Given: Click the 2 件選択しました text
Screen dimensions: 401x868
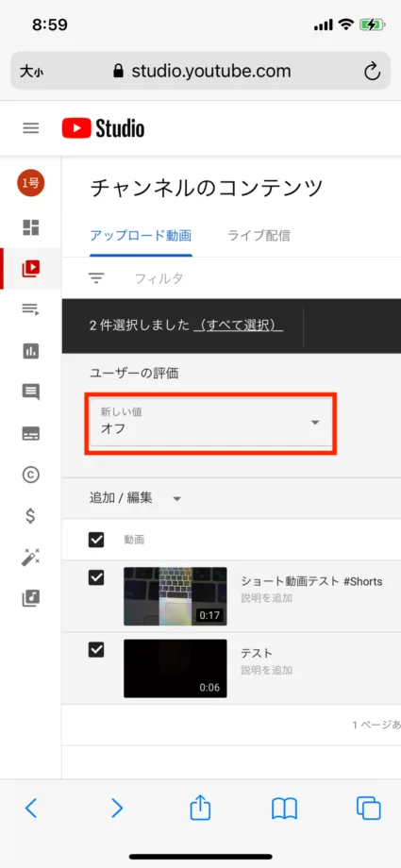Looking at the screenshot, I should [139, 325].
